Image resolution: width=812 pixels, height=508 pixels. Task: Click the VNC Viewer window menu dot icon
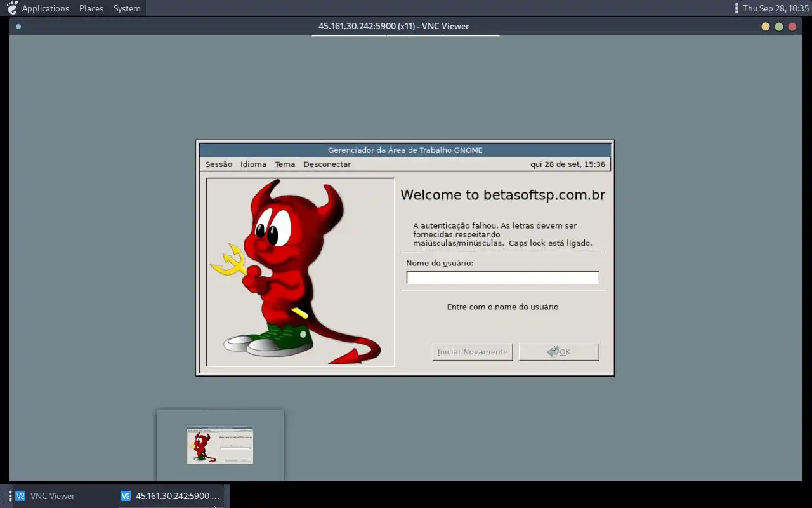click(18, 27)
